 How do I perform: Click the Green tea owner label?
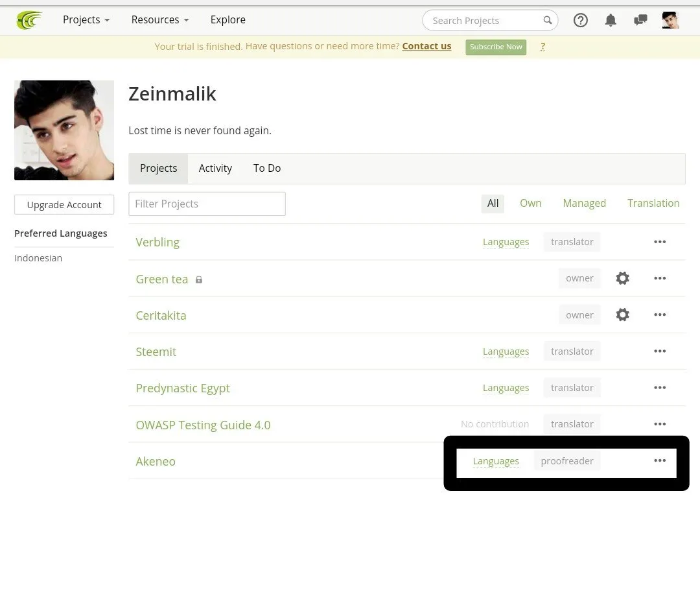(579, 278)
